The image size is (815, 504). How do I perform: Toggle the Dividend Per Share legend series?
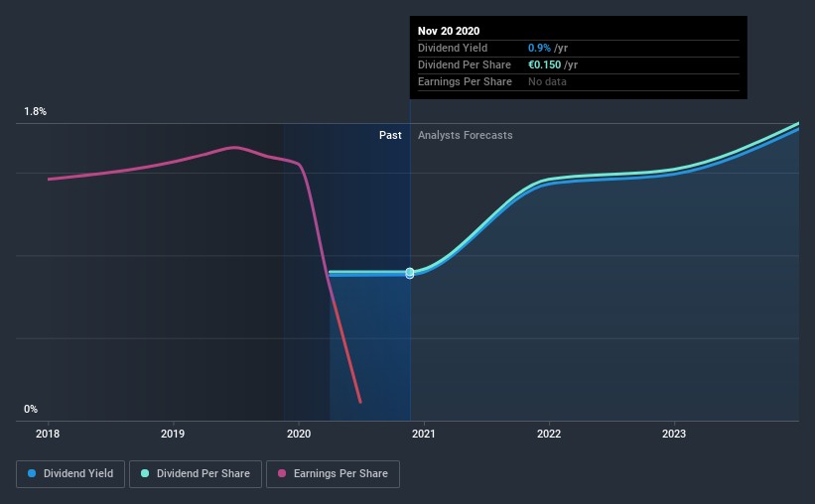[196, 474]
